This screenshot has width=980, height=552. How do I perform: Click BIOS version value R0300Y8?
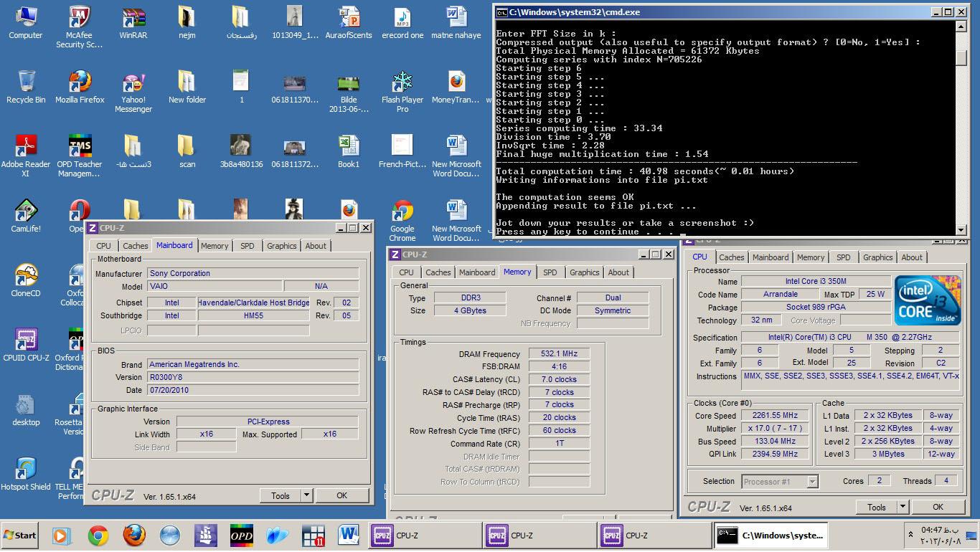(253, 377)
